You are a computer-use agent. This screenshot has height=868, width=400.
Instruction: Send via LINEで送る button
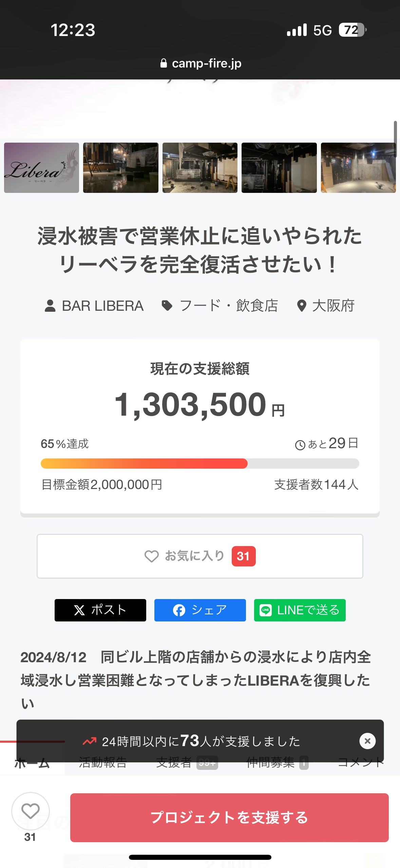click(x=300, y=610)
